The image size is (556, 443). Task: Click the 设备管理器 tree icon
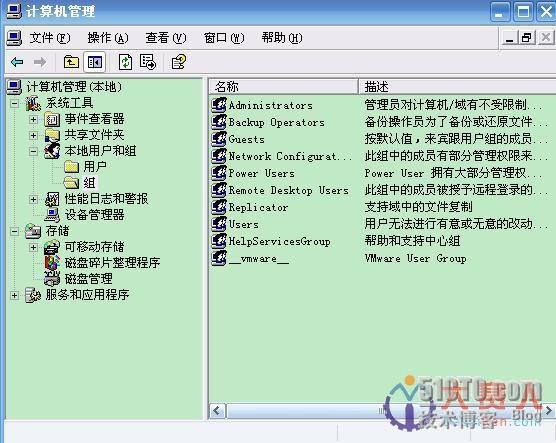coord(52,215)
